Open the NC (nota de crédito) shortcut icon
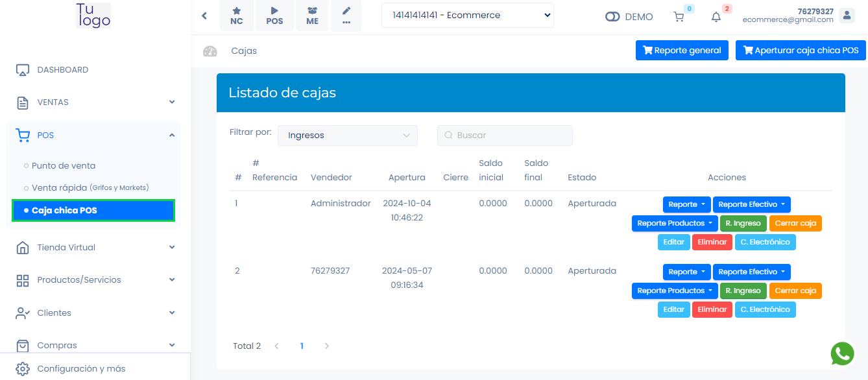Screen dimensions: 868x380 (236, 16)
